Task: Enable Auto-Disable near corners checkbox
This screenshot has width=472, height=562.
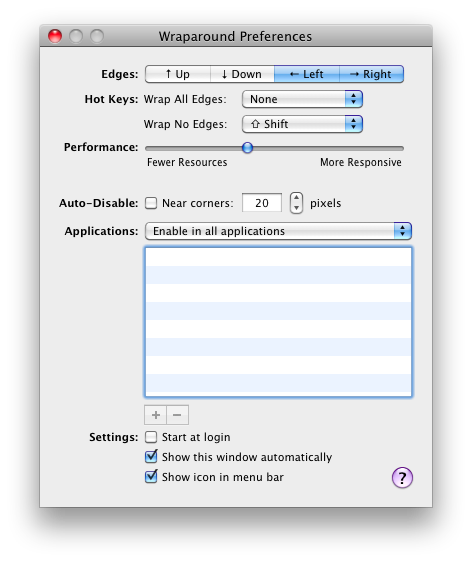Action: point(151,203)
